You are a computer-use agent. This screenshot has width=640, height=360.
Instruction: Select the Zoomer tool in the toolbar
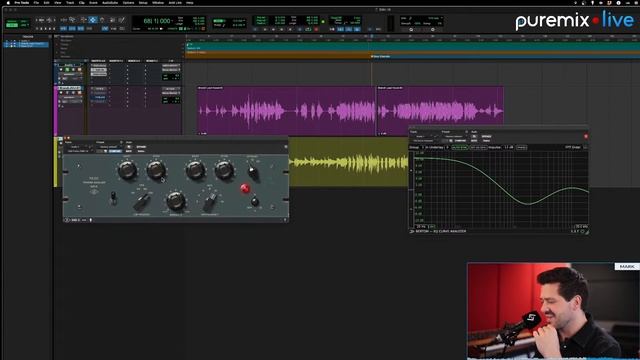point(64,20)
